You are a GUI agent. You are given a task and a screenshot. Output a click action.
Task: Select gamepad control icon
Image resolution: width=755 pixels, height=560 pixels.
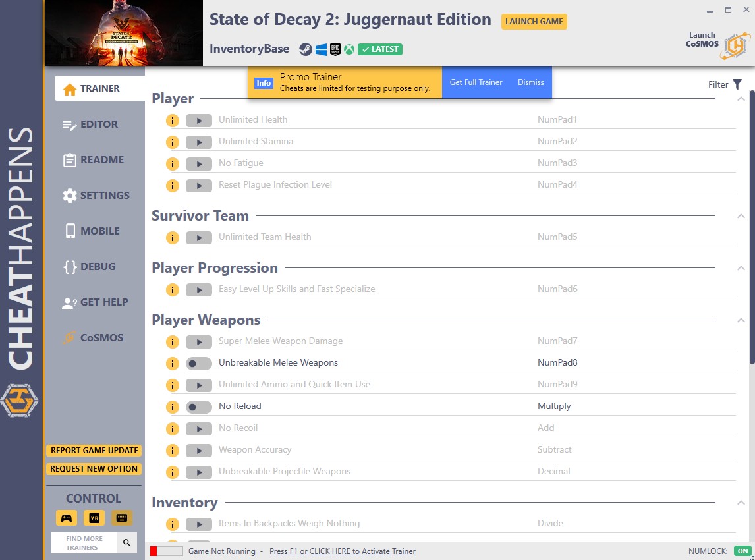(67, 518)
